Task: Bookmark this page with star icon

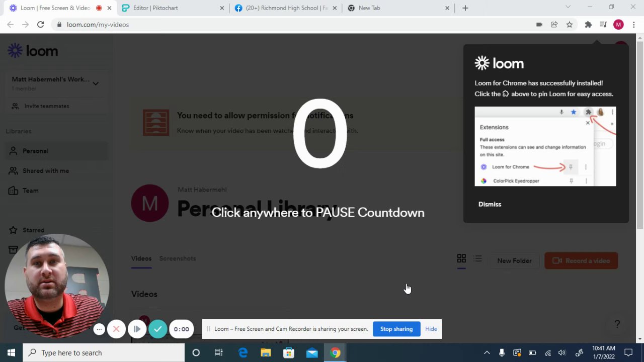Action: pos(570,24)
